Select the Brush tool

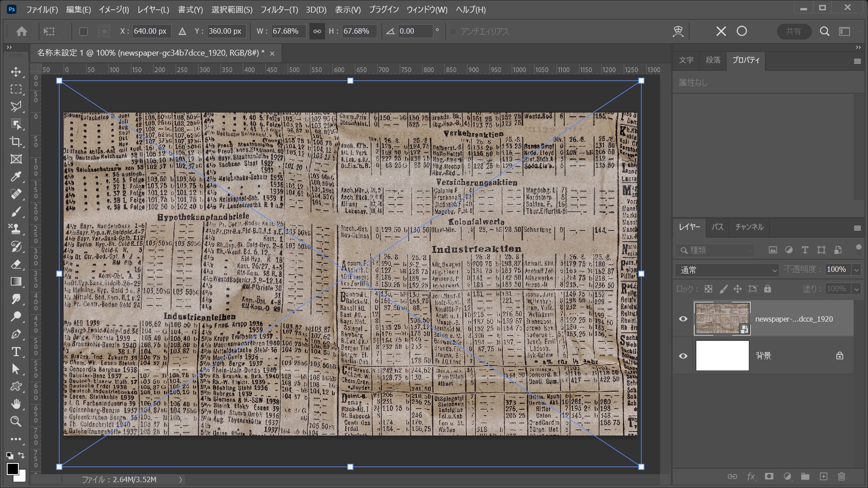16,212
